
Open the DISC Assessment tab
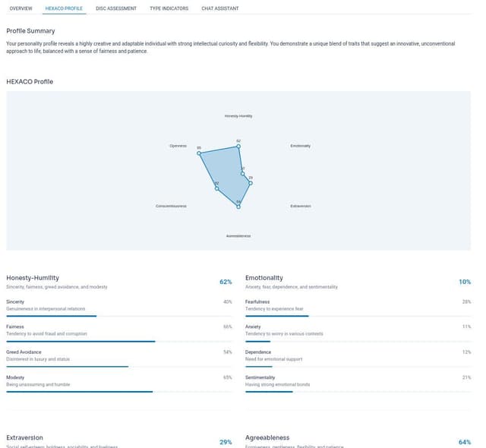click(116, 8)
